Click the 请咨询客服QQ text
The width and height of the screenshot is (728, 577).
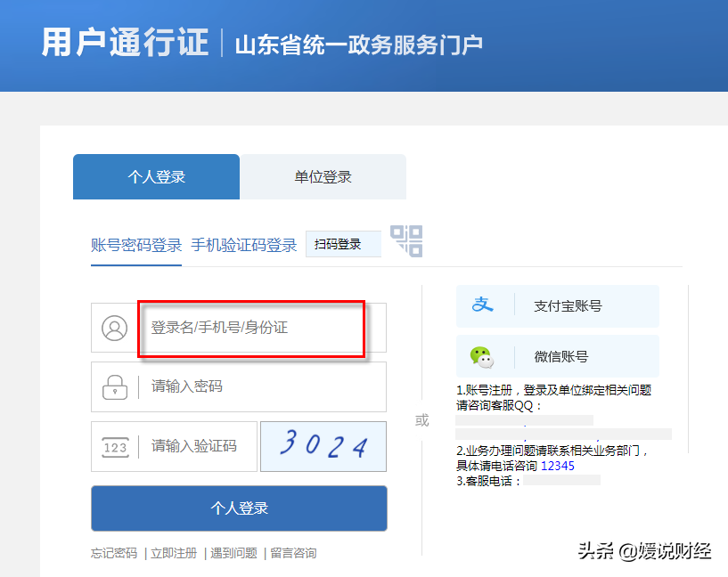click(x=499, y=405)
